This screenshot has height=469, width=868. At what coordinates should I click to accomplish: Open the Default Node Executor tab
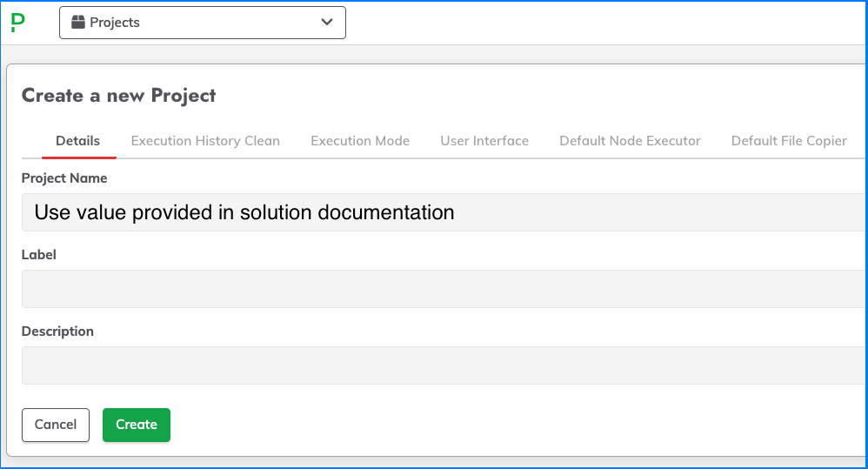(630, 141)
